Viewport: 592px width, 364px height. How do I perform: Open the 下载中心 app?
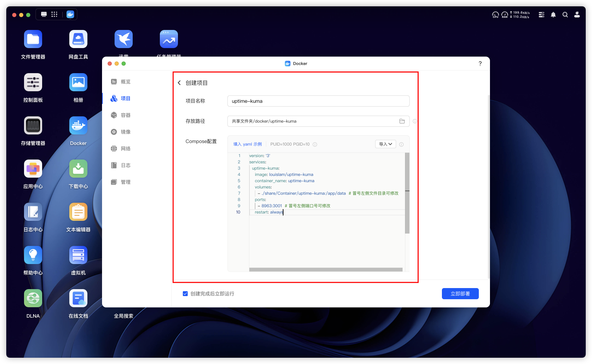[x=78, y=169]
